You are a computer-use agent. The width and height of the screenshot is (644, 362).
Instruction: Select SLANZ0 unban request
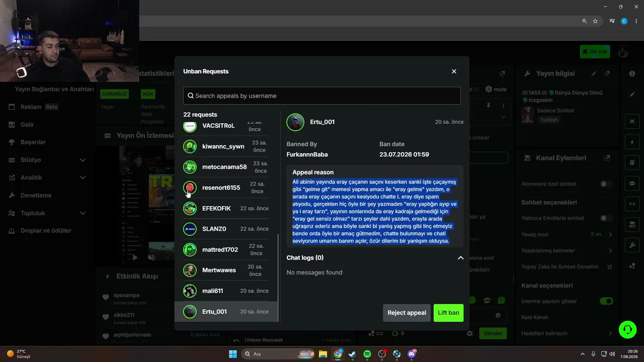click(x=225, y=229)
